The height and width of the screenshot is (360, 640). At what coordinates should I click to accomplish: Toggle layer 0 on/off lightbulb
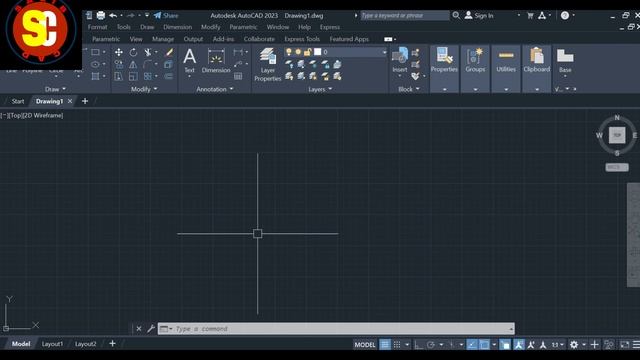click(x=289, y=52)
